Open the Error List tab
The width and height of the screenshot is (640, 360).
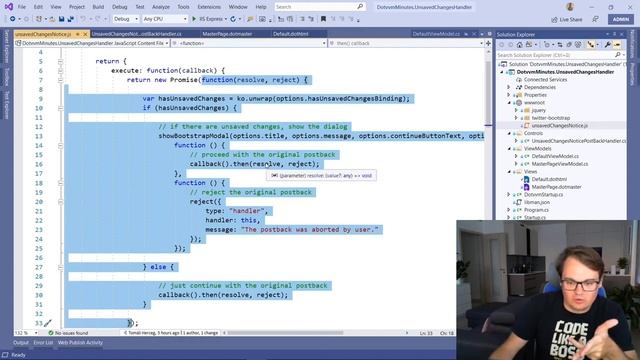(x=43, y=343)
